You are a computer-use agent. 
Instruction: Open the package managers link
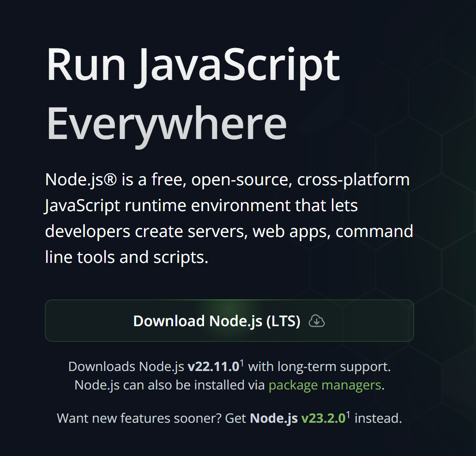pyautogui.click(x=325, y=385)
